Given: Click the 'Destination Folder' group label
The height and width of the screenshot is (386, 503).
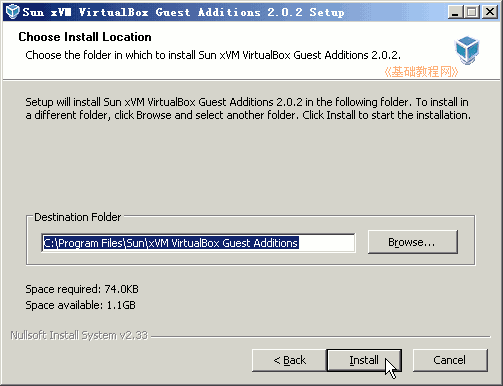Looking at the screenshot, I should pyautogui.click(x=78, y=217).
